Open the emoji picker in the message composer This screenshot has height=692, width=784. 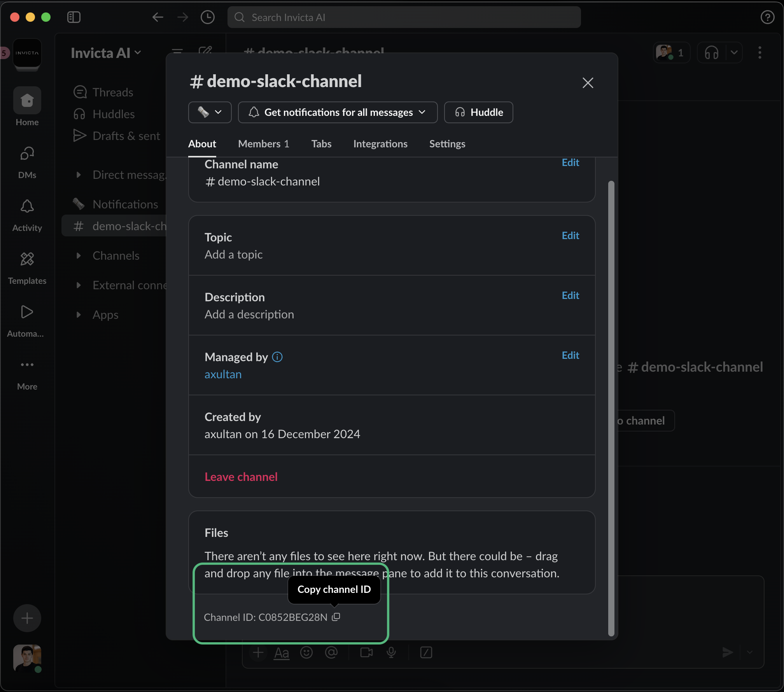point(306,652)
